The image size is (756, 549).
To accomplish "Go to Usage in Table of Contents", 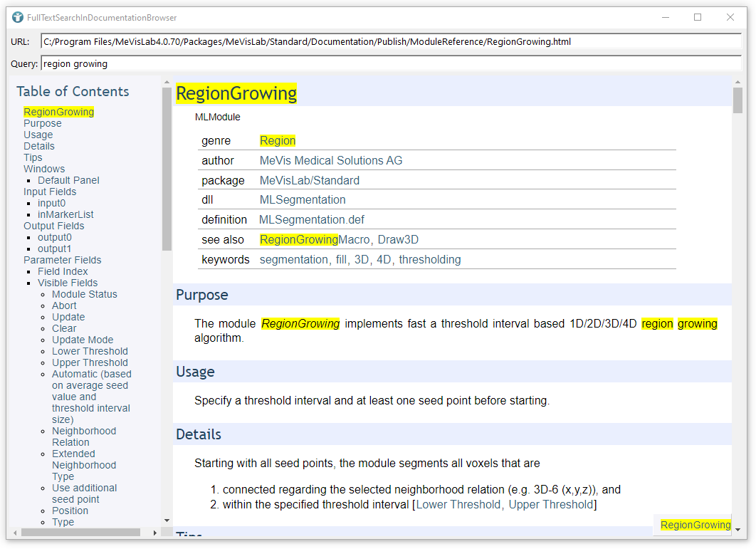I will [38, 135].
